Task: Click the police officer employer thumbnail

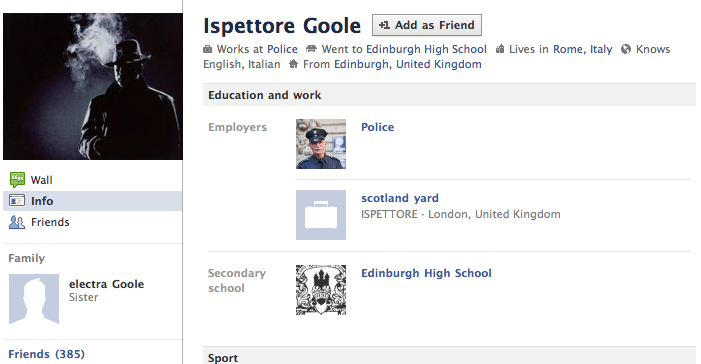Action: (x=321, y=144)
